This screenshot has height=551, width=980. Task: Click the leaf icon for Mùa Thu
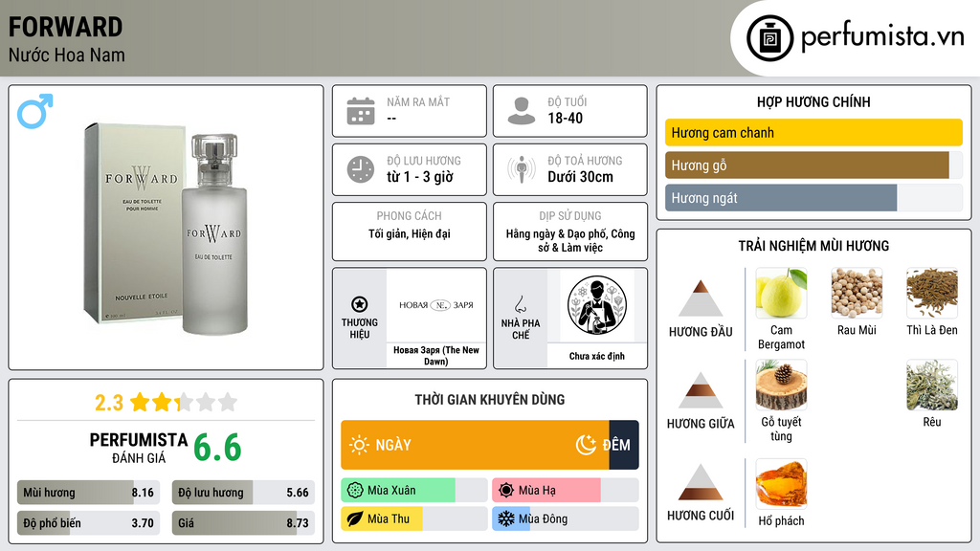click(x=355, y=518)
